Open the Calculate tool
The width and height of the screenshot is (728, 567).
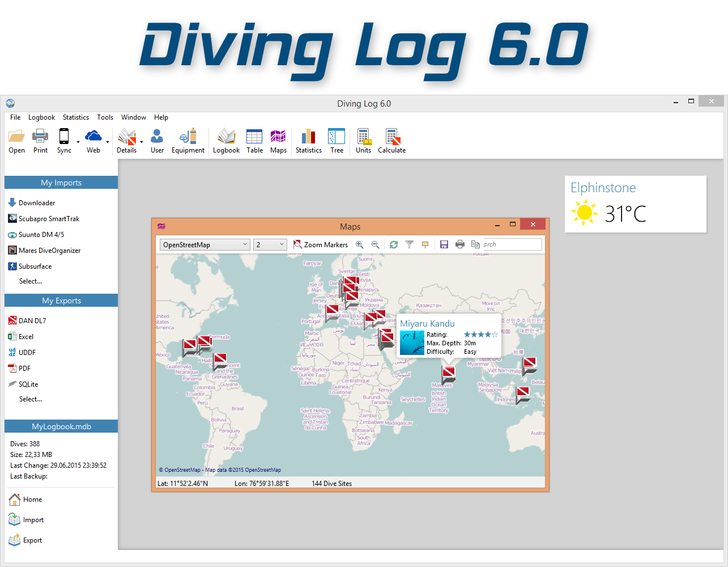(x=391, y=141)
